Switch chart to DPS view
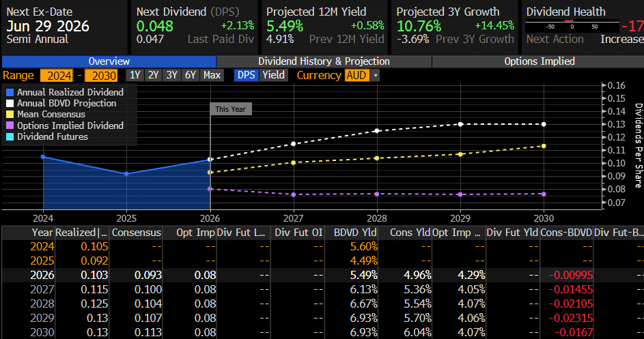 pyautogui.click(x=247, y=75)
